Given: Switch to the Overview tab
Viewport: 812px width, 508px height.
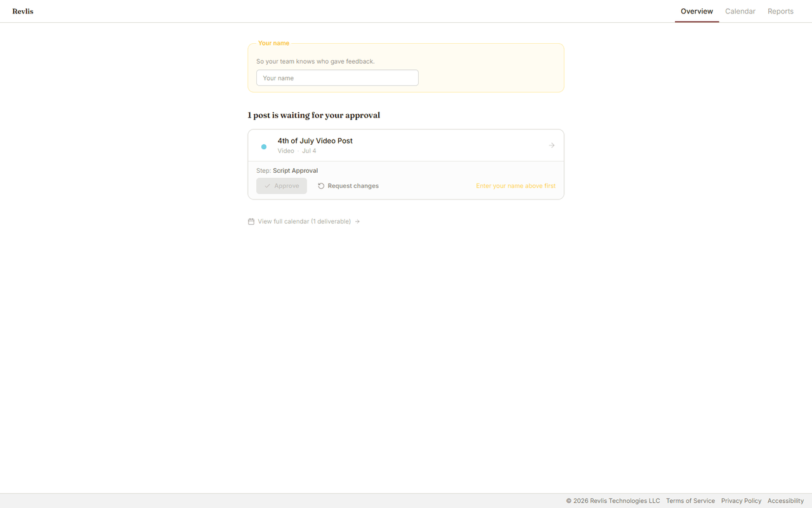Looking at the screenshot, I should pos(697,11).
